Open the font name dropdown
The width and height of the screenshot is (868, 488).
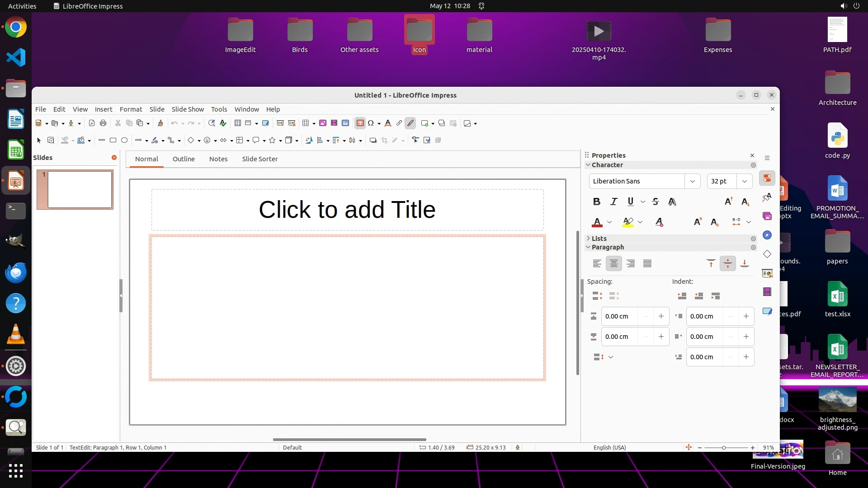[x=692, y=181]
